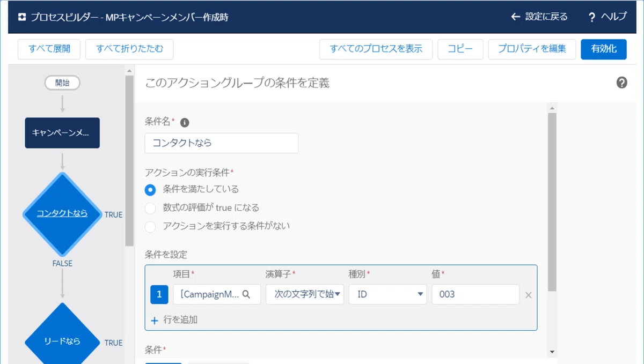The width and height of the screenshot is (644, 364).
Task: Click the condition panel scroll up arrow
Action: coord(552,108)
